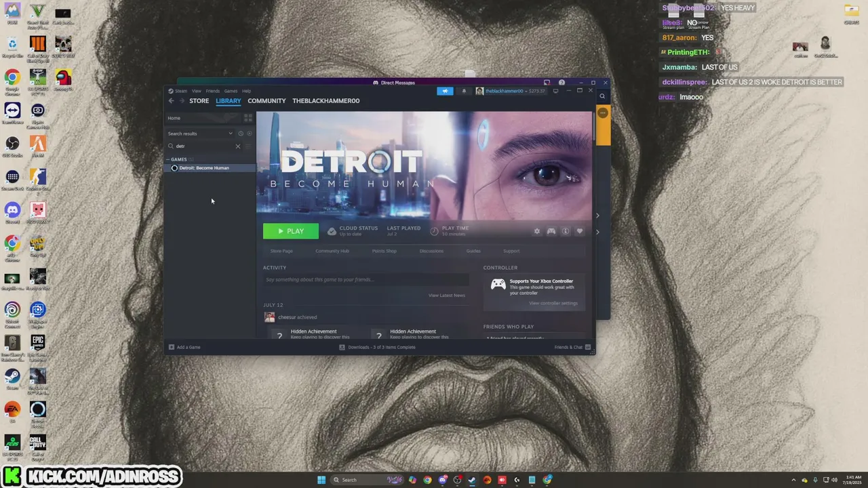Viewport: 868px width, 488px height.
Task: Open controller layout icon beside gear
Action: [x=551, y=231]
